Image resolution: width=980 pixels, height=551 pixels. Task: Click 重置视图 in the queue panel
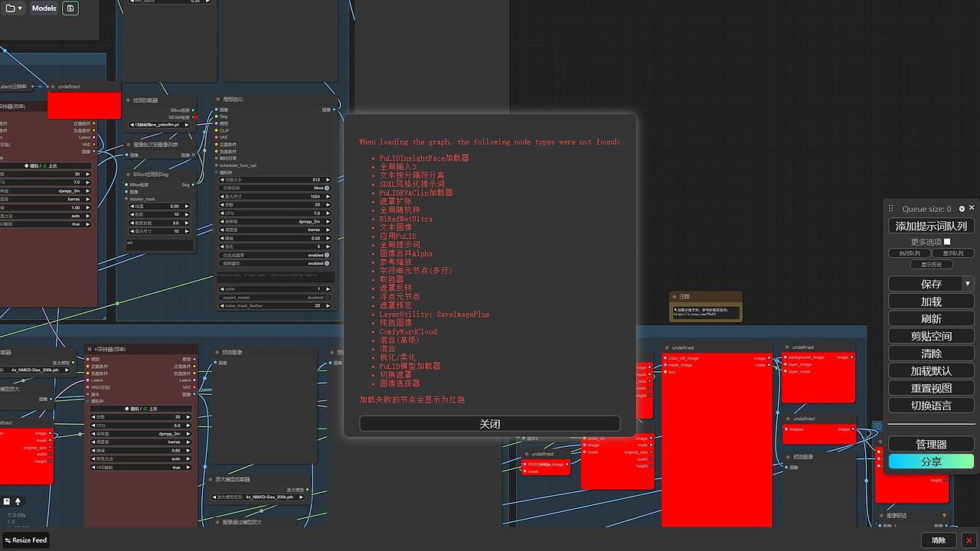pos(931,388)
